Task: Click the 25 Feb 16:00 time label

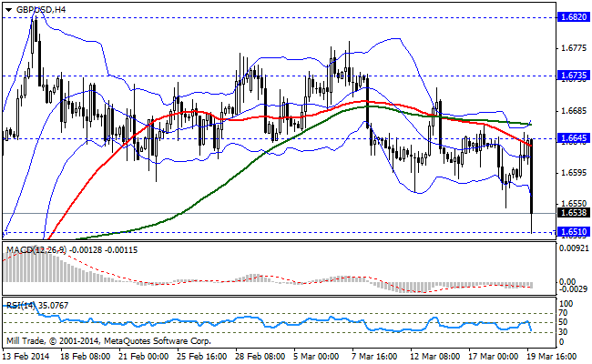Action: pos(202,357)
